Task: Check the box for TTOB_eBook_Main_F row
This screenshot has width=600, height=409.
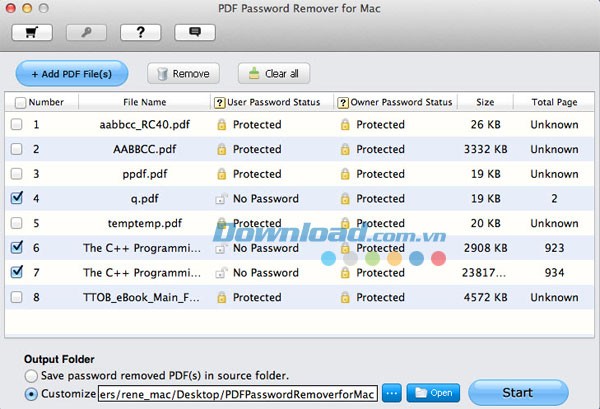Action: click(x=16, y=297)
